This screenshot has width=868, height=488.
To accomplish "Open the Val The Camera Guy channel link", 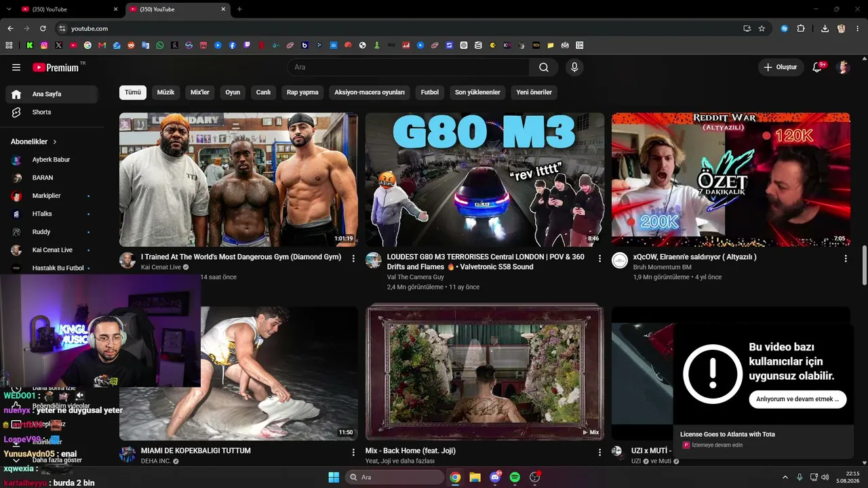I will 416,277.
